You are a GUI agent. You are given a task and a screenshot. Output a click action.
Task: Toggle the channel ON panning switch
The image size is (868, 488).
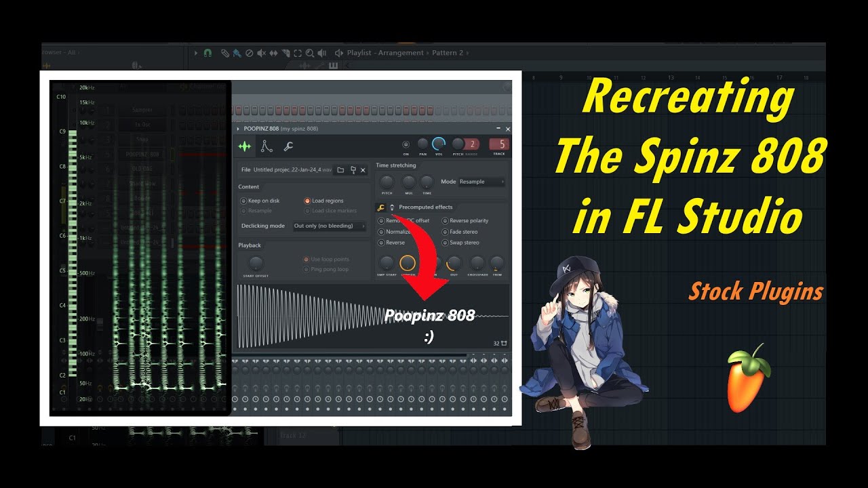[406, 144]
